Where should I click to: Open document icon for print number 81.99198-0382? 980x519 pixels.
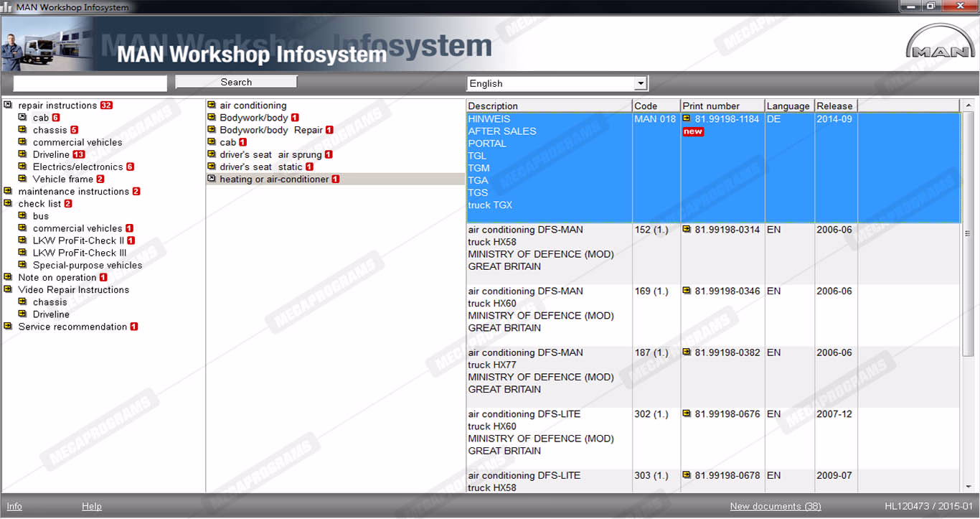tap(687, 352)
